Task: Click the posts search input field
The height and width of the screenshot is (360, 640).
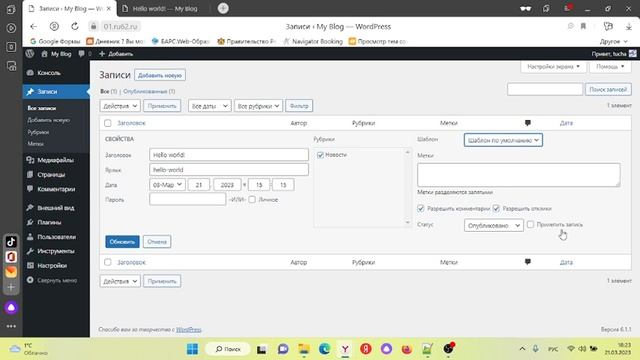Action: pyautogui.click(x=545, y=89)
